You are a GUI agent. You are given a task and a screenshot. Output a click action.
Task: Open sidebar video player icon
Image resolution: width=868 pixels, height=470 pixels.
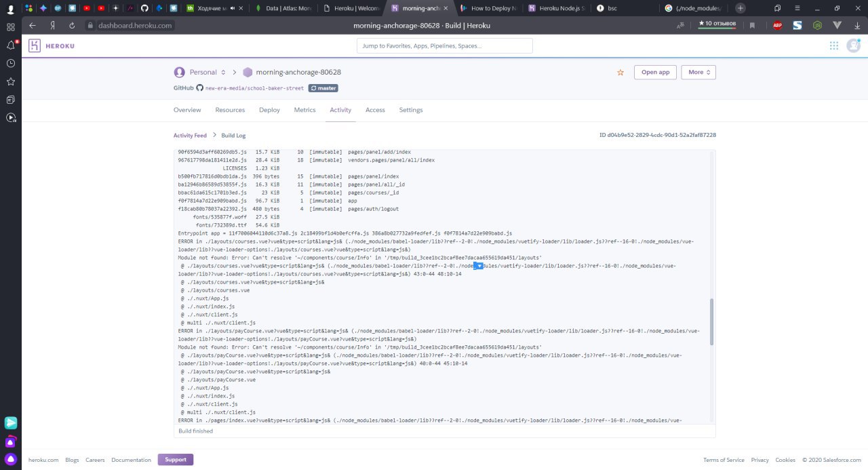point(11,118)
